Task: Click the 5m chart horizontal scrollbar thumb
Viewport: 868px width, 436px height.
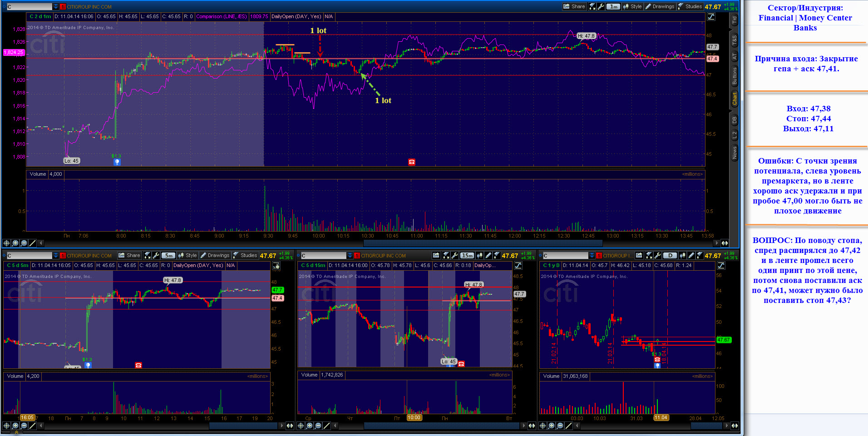Action: tap(243, 426)
